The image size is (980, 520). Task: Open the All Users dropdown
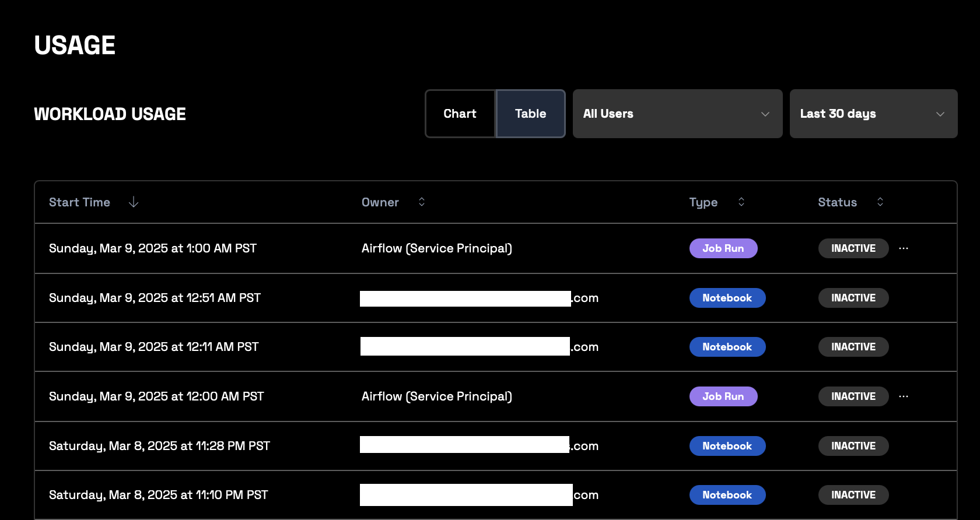[x=677, y=114]
